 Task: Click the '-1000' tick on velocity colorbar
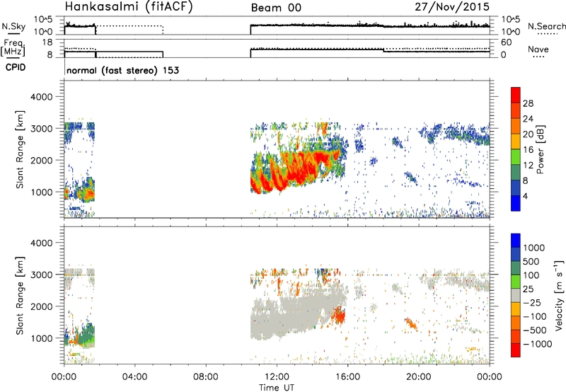tap(538, 344)
